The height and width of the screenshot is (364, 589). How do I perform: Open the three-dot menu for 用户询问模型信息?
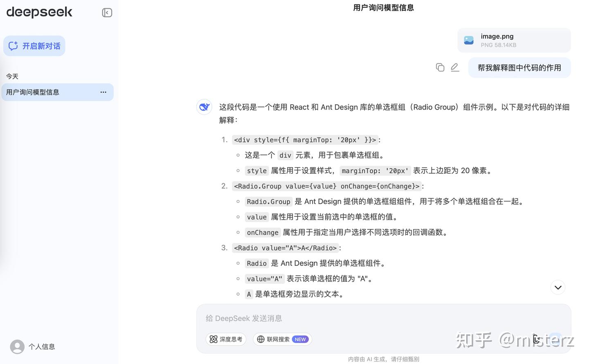click(103, 92)
